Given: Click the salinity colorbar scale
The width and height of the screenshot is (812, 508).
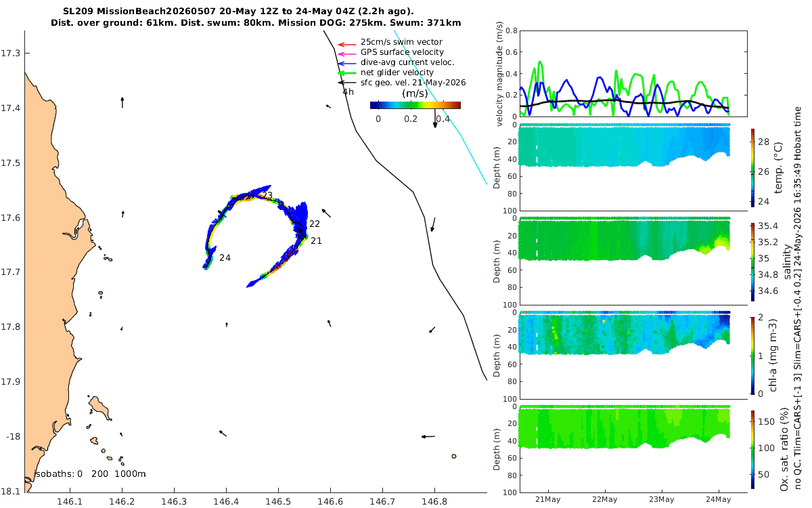Looking at the screenshot, I should pos(754,259).
